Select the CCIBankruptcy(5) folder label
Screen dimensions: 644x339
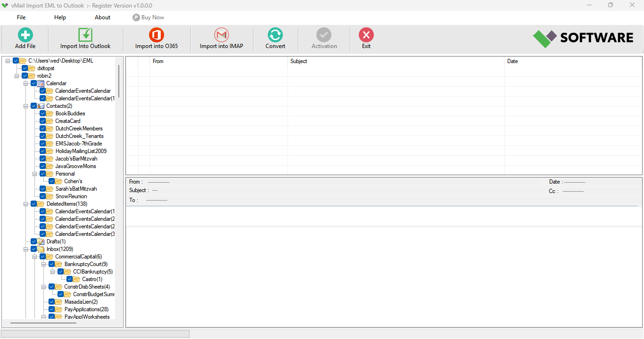pyautogui.click(x=93, y=272)
